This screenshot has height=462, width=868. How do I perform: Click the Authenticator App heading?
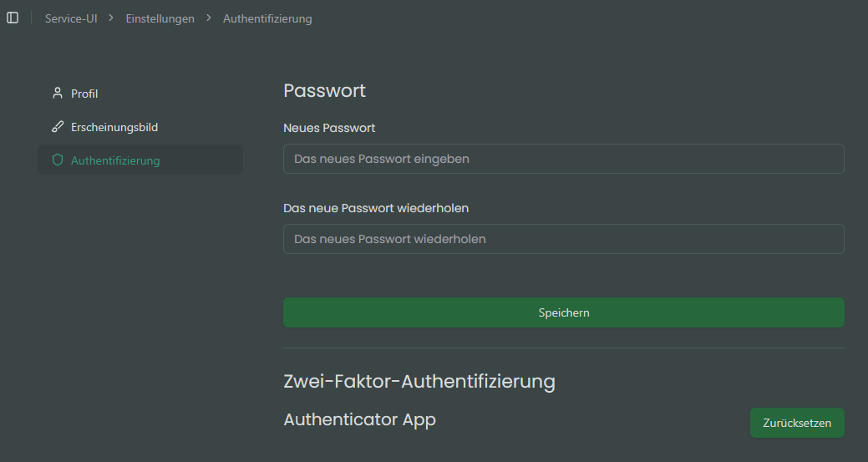[359, 419]
